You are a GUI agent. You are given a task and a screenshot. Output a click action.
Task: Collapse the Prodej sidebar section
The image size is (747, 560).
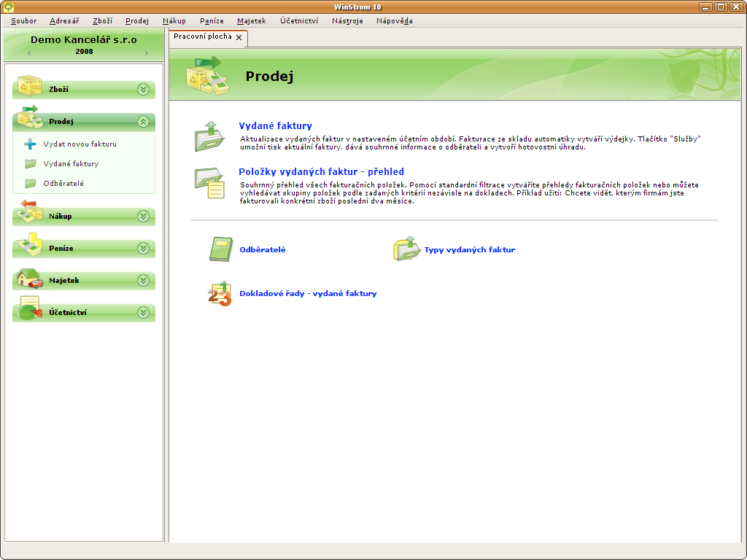143,122
